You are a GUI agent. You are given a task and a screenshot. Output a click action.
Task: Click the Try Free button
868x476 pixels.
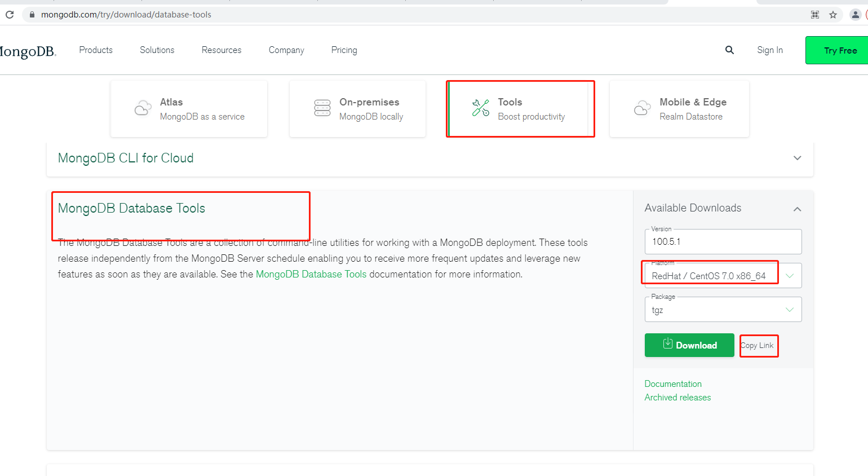pos(840,50)
